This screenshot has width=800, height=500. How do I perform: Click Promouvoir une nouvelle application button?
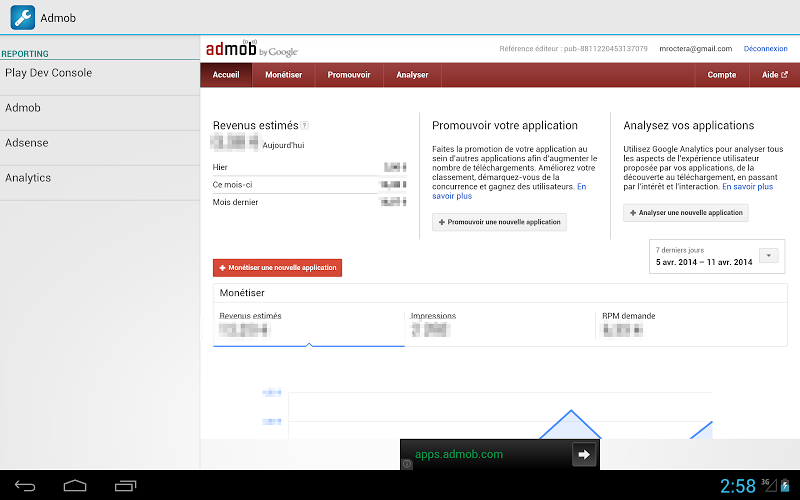pos(499,222)
